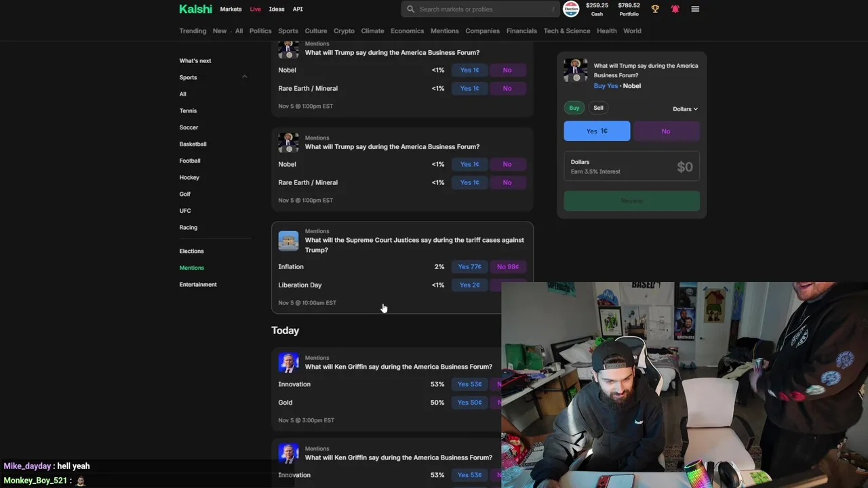The width and height of the screenshot is (868, 488).
Task: Select Hockey in the sidebar
Action: tap(189, 177)
